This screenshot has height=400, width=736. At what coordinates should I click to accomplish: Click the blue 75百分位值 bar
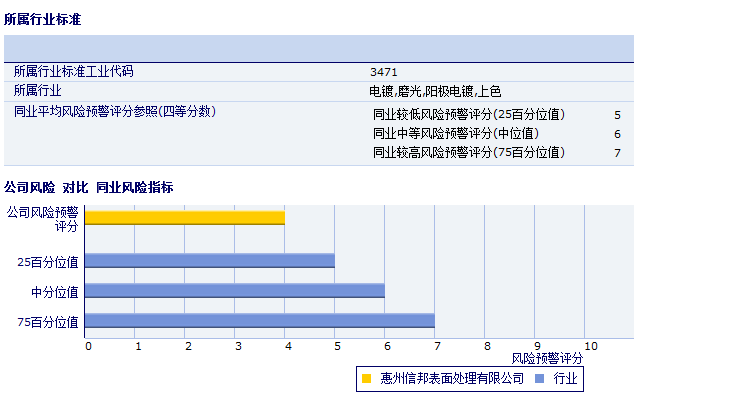coord(260,321)
